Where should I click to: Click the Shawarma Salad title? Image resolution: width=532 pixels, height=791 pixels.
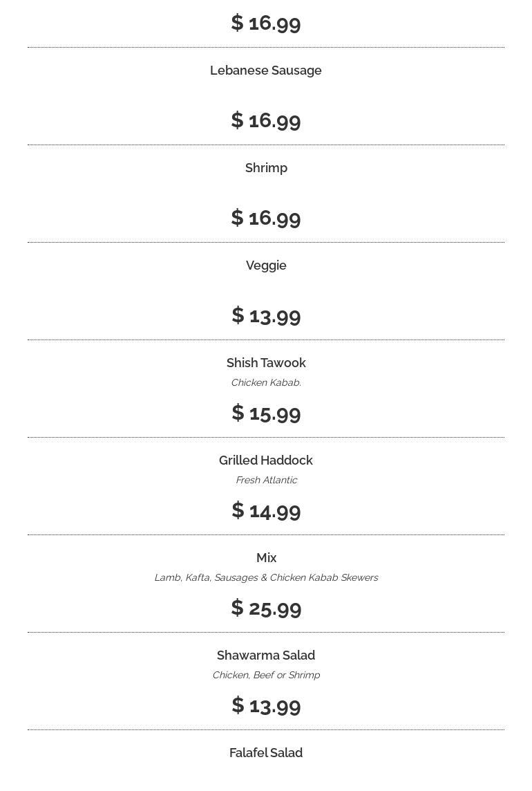pyautogui.click(x=266, y=655)
